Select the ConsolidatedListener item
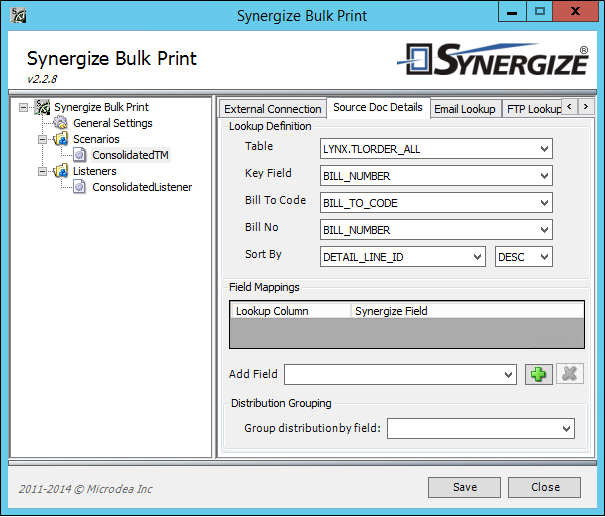This screenshot has height=517, width=605. 142,187
